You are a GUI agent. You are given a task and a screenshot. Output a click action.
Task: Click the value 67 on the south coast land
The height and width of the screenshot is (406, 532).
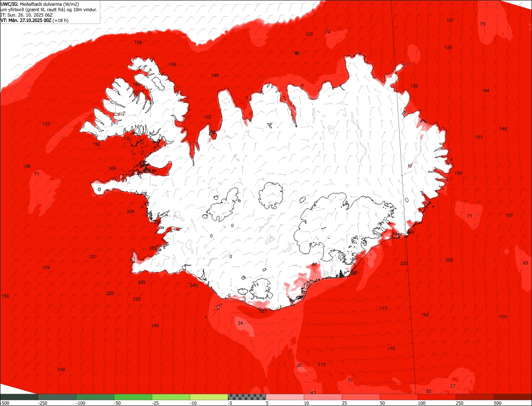[x=315, y=264]
